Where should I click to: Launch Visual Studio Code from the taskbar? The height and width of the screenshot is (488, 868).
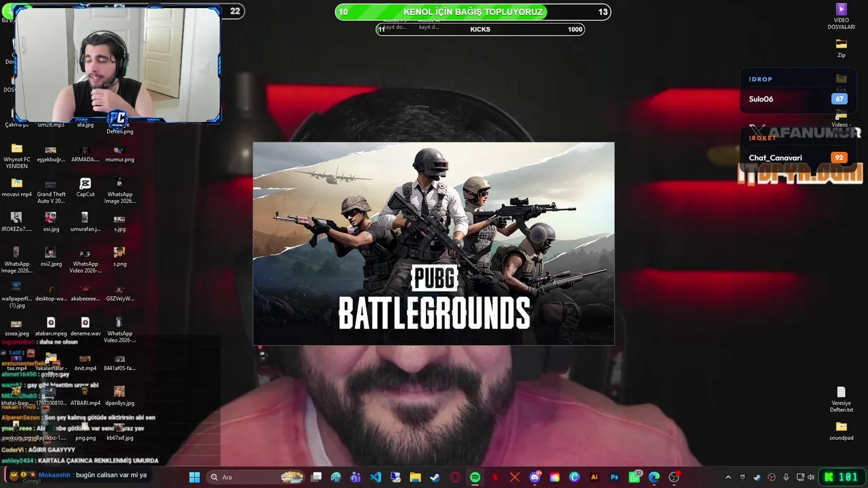(x=376, y=477)
